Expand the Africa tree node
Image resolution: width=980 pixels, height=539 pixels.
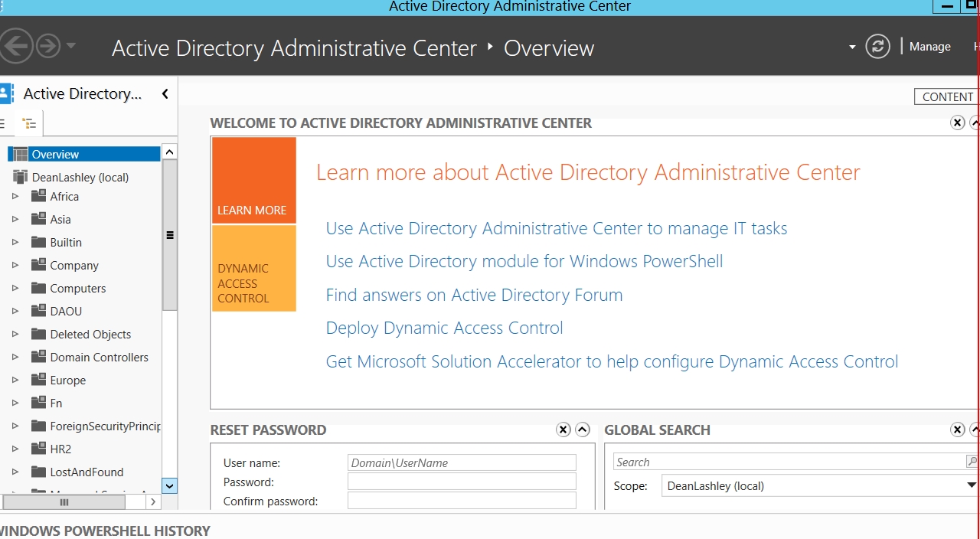click(15, 197)
